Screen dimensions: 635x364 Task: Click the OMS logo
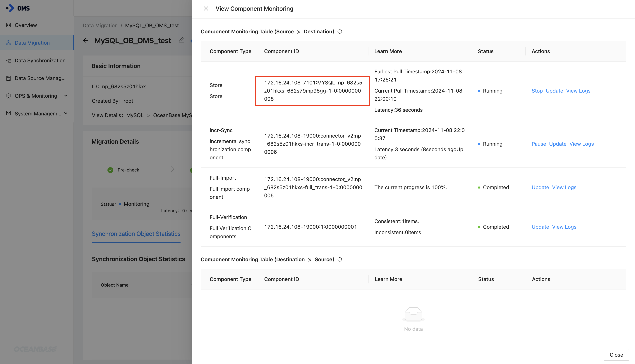pyautogui.click(x=18, y=8)
